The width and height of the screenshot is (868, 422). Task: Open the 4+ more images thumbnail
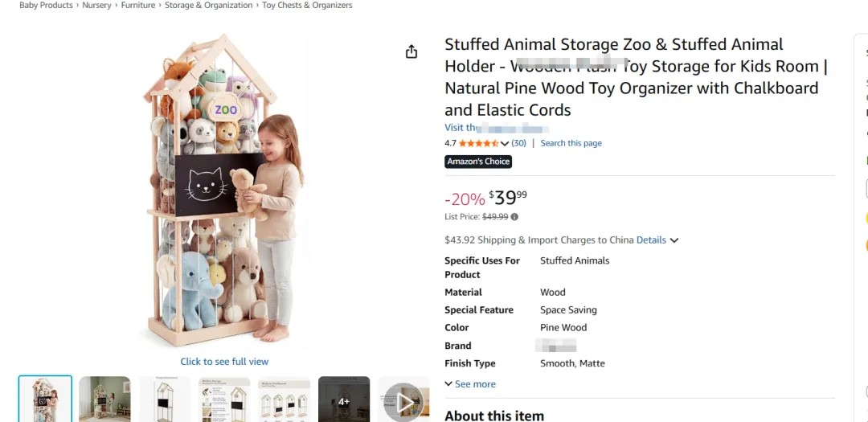coord(344,399)
